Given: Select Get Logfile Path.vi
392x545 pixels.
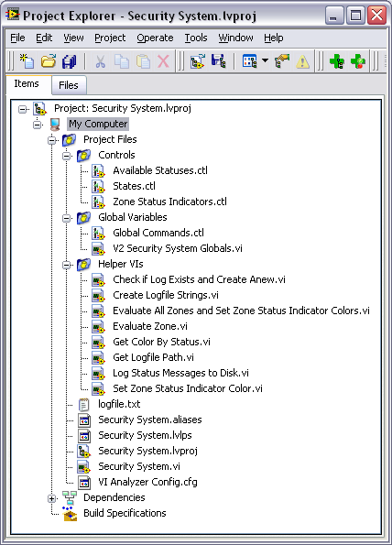Looking at the screenshot, I should pos(153,357).
